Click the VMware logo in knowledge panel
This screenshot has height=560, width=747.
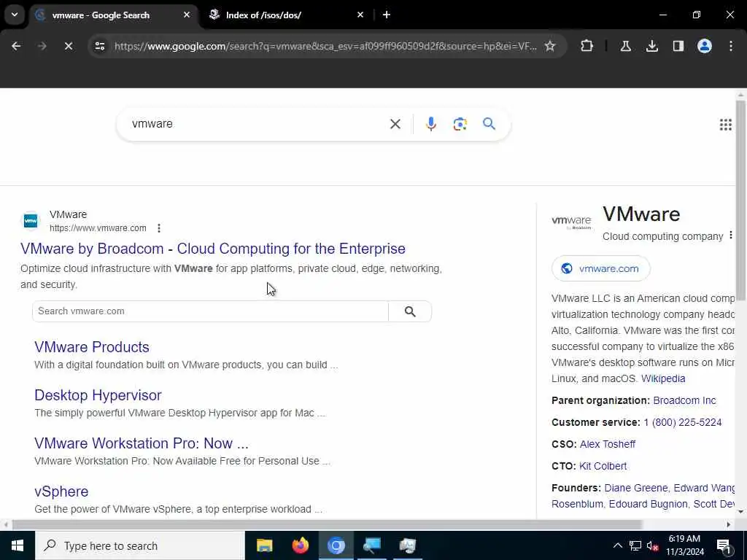[x=571, y=222]
